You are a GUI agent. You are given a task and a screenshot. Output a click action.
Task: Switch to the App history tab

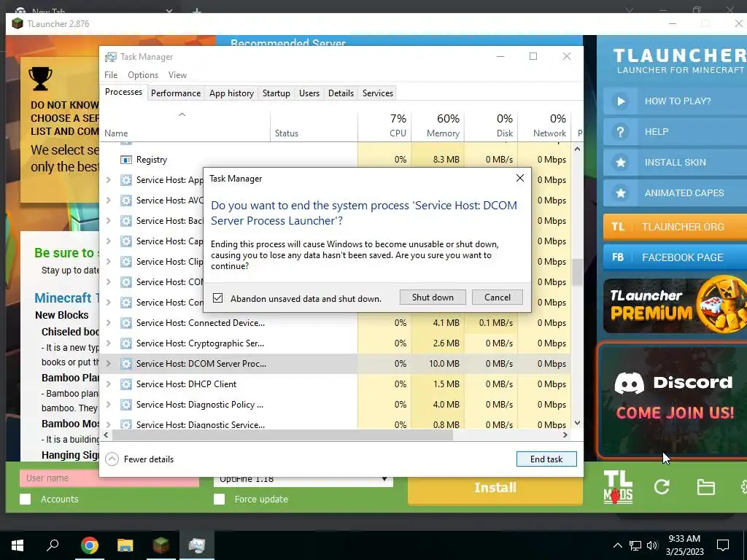[231, 93]
